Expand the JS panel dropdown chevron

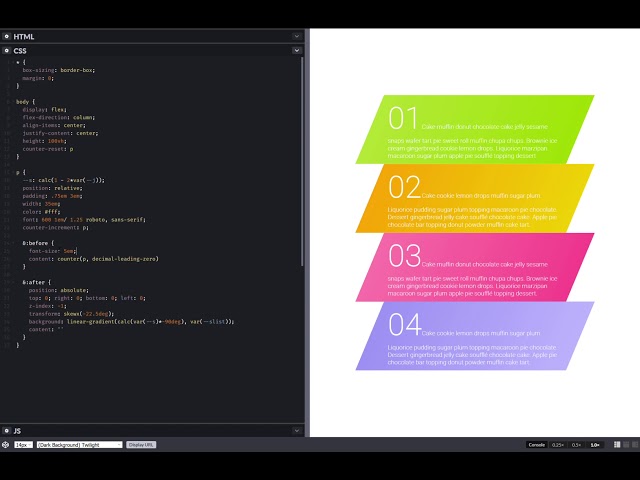click(x=297, y=431)
